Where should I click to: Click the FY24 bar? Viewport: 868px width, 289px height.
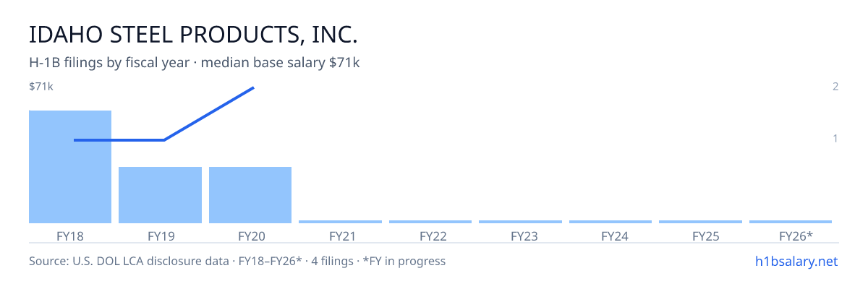[x=610, y=222]
